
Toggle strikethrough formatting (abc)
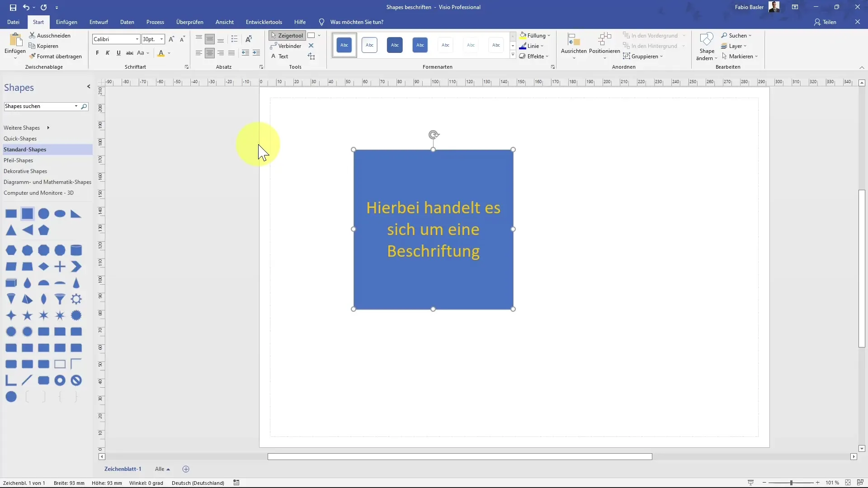pyautogui.click(x=129, y=53)
